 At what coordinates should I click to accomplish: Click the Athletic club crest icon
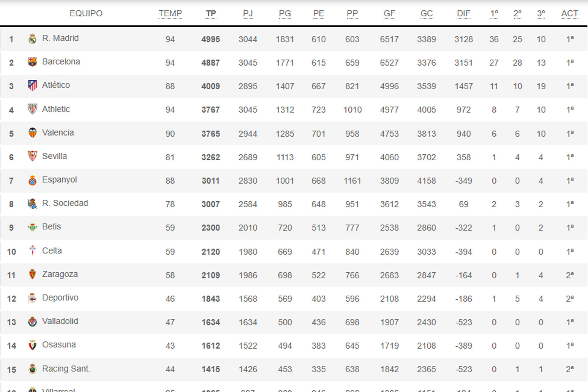pyautogui.click(x=32, y=109)
